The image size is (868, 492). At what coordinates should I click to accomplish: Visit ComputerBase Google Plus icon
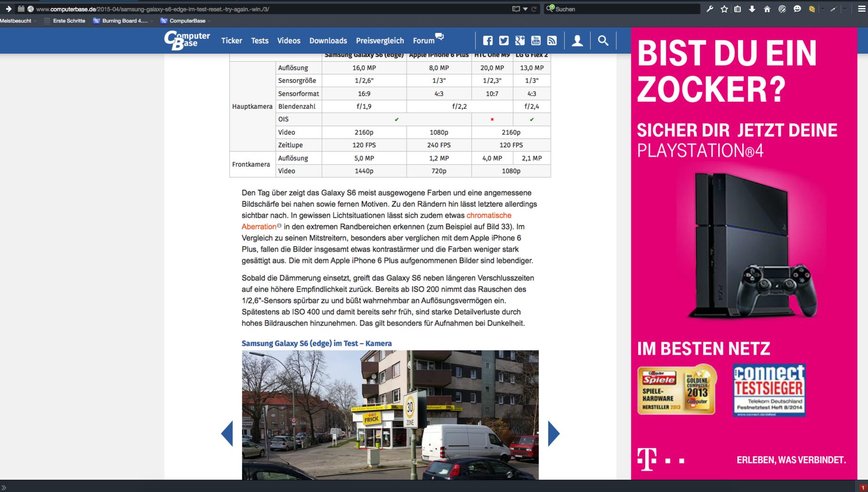tap(520, 41)
